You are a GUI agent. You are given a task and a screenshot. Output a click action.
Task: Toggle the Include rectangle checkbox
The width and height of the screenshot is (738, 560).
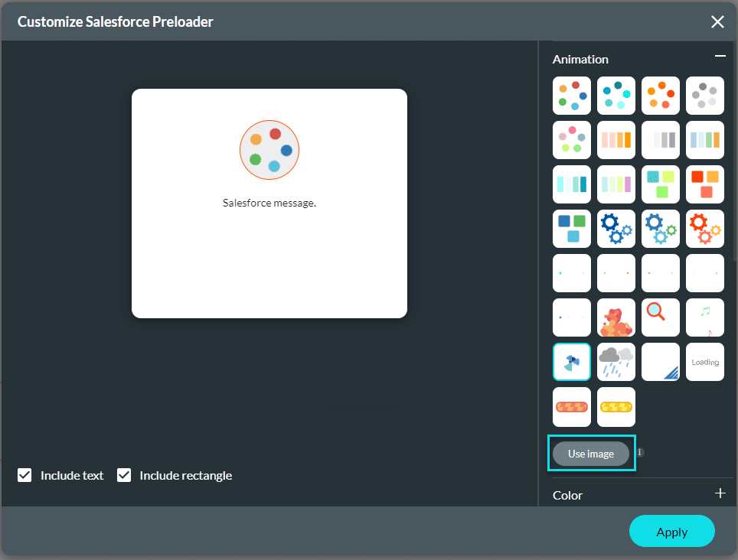click(124, 475)
